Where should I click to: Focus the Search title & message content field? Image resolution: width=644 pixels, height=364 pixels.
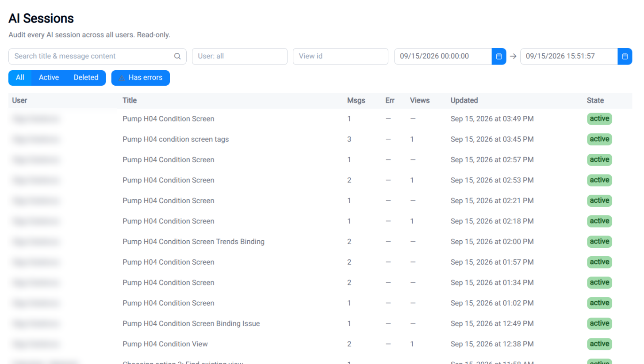pos(97,56)
